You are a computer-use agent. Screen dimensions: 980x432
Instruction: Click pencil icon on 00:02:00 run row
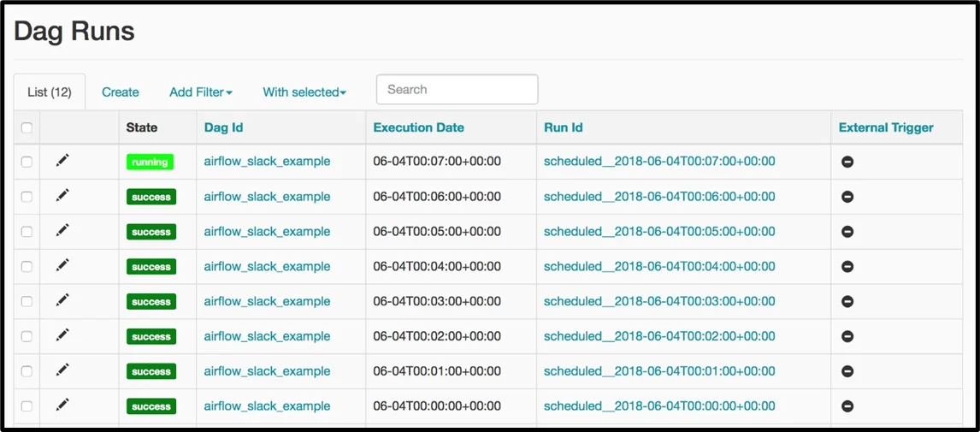(x=62, y=336)
